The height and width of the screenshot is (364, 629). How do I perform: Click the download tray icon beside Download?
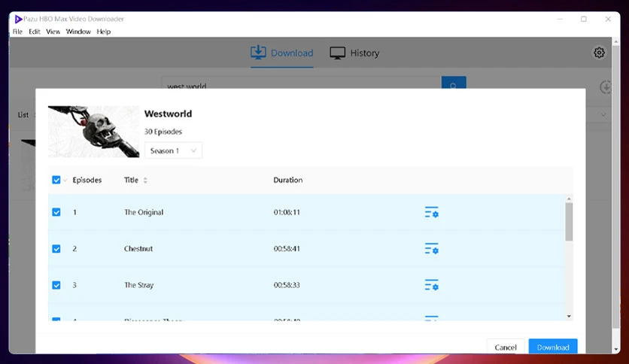[x=258, y=53]
